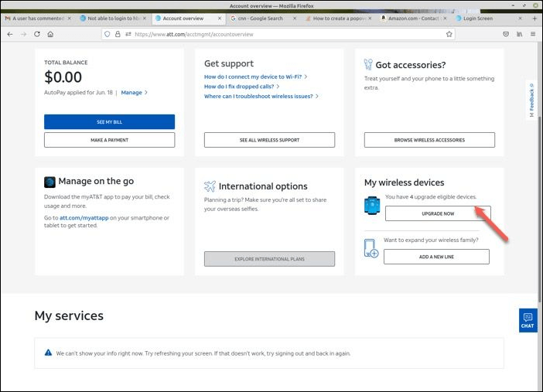The height and width of the screenshot is (392, 543).
Task: Click Add a New Line button
Action: coord(436,257)
